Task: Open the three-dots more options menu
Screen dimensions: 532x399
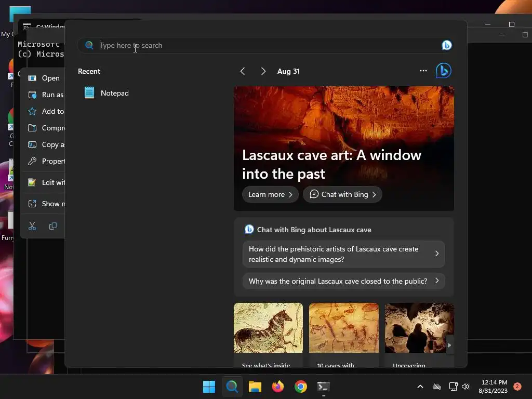Action: coord(423,71)
